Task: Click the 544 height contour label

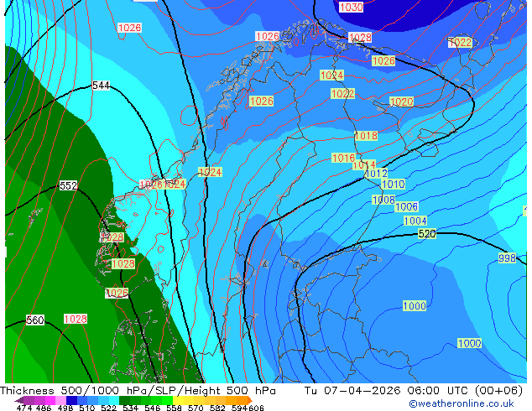Action: pos(101,86)
